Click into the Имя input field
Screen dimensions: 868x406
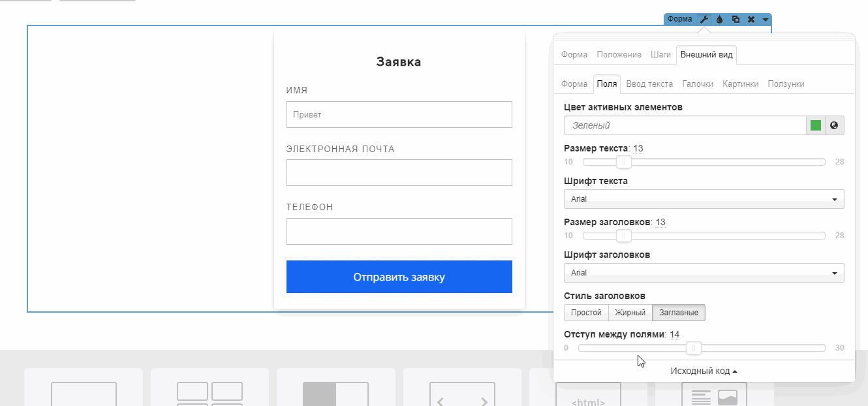tap(399, 114)
